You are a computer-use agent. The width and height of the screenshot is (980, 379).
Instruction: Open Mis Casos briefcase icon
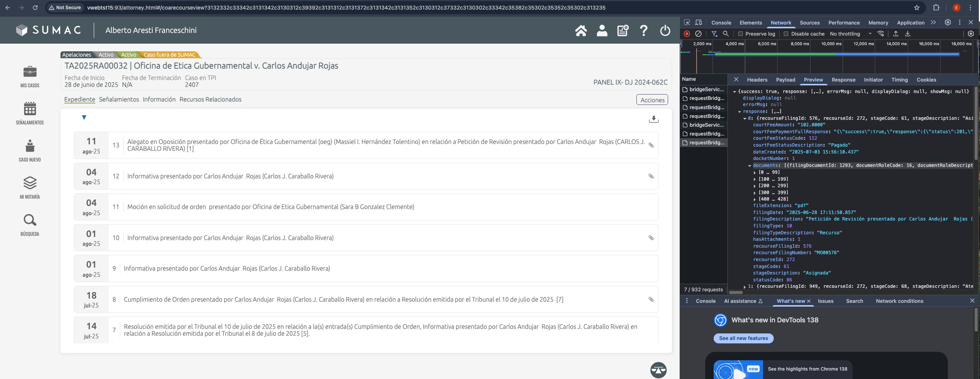click(x=30, y=72)
